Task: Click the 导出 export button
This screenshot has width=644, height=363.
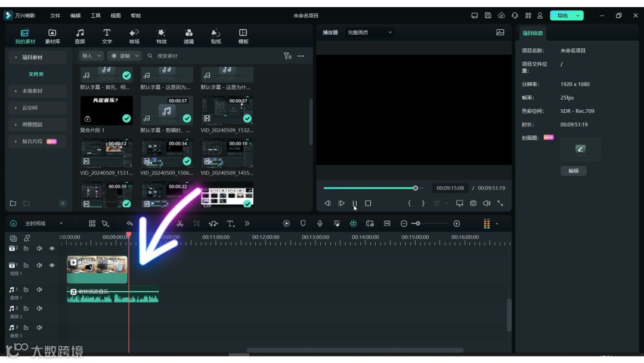Action: pyautogui.click(x=562, y=16)
